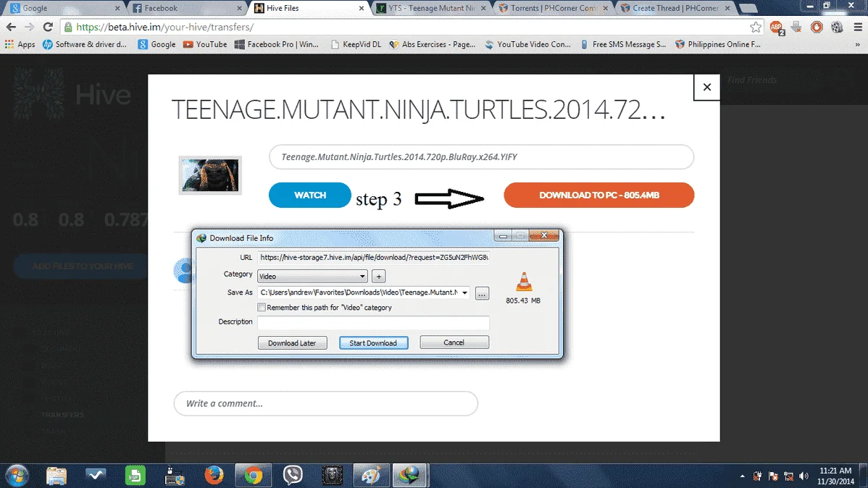Click the volume speaker icon in tray
This screenshot has width=868, height=488.
click(804, 476)
